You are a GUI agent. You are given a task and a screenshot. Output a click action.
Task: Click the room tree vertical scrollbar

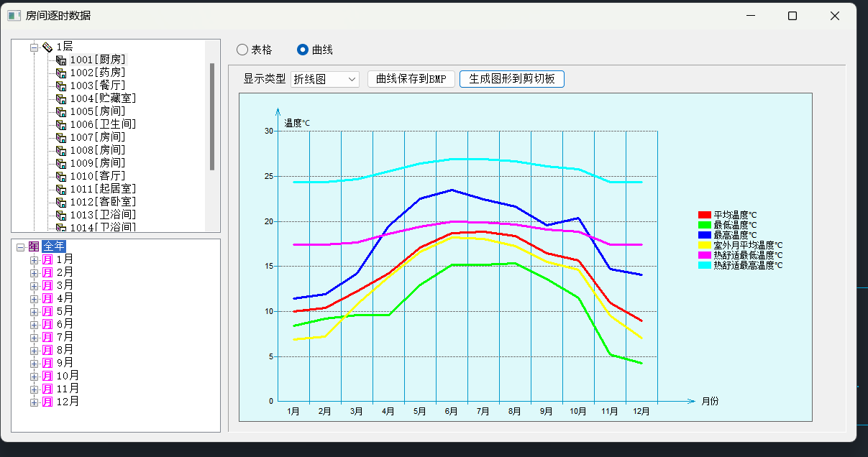pos(212,116)
